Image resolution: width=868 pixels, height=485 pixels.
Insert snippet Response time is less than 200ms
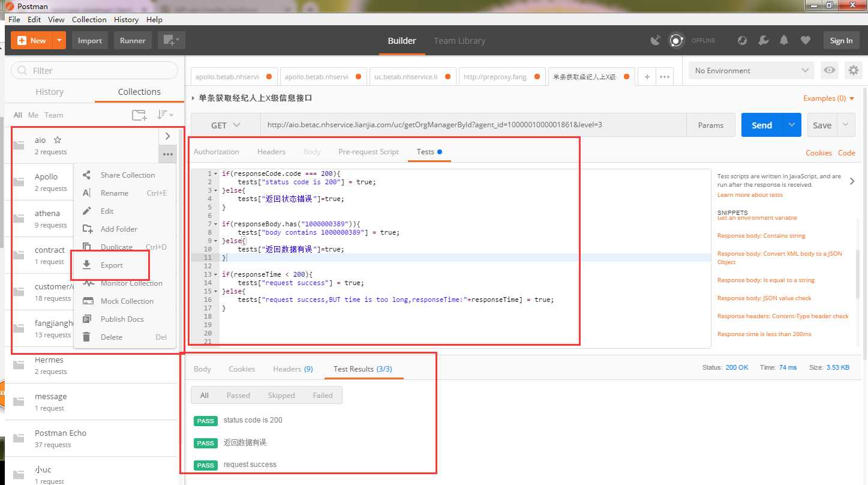764,334
